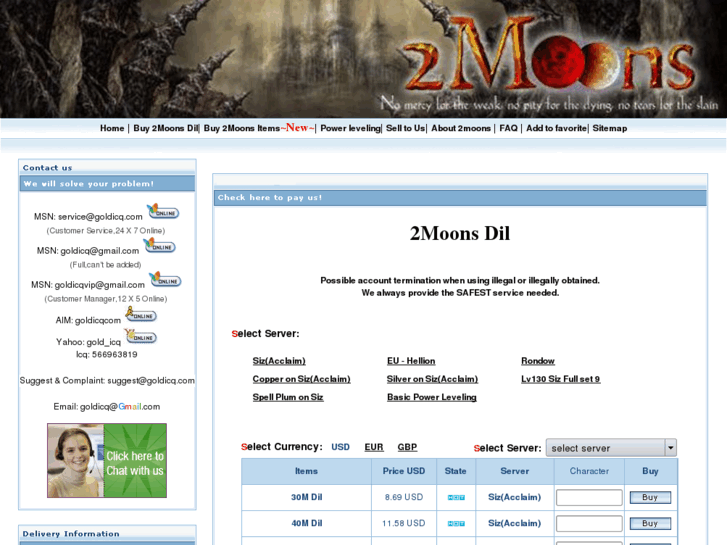Open the FAQ page
Viewport: 727px width, 545px height.
509,128
